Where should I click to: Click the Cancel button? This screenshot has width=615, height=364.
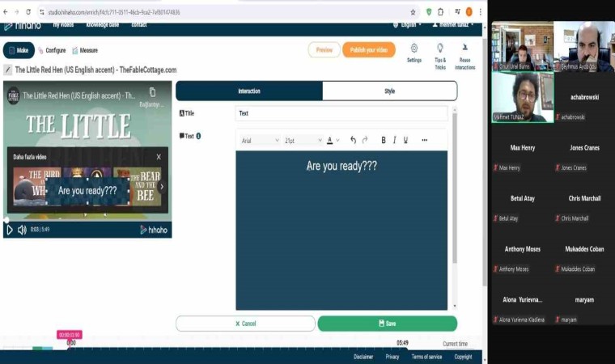tap(245, 324)
